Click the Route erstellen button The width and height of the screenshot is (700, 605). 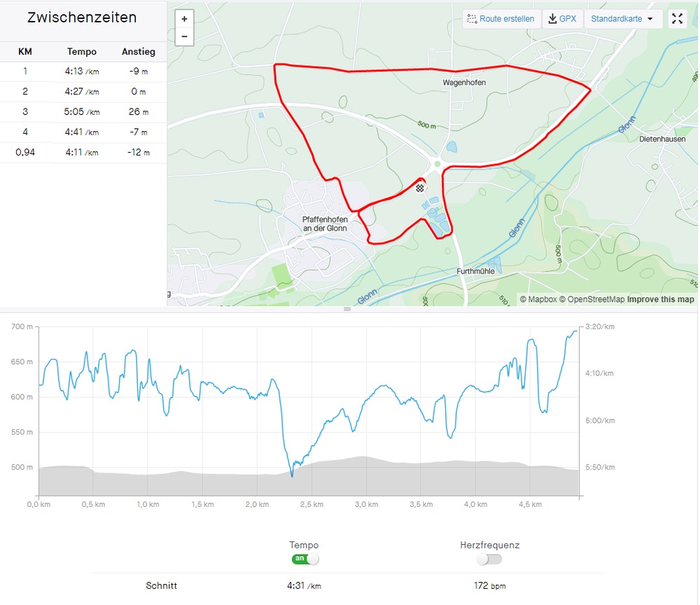(x=502, y=19)
